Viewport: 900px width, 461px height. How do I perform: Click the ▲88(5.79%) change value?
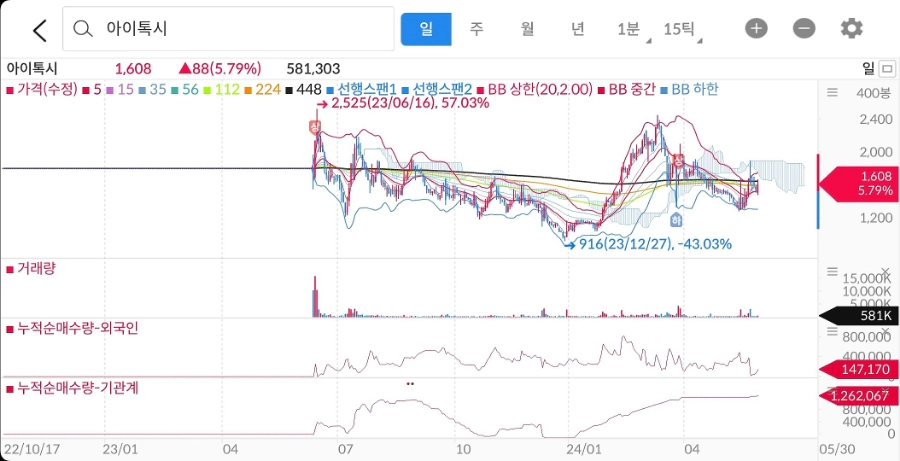point(220,69)
